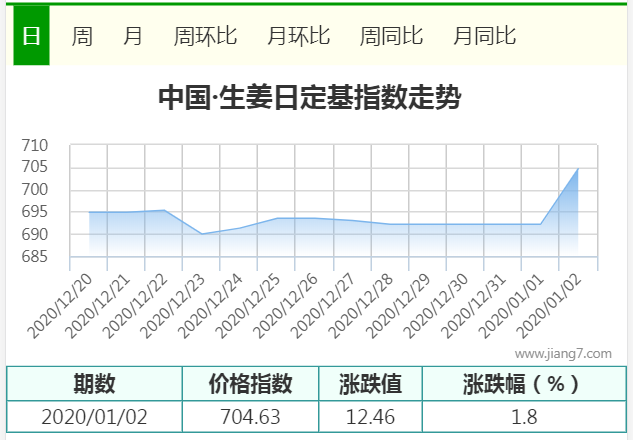
Task: Select the 日 daily tab
Action: coord(31,35)
